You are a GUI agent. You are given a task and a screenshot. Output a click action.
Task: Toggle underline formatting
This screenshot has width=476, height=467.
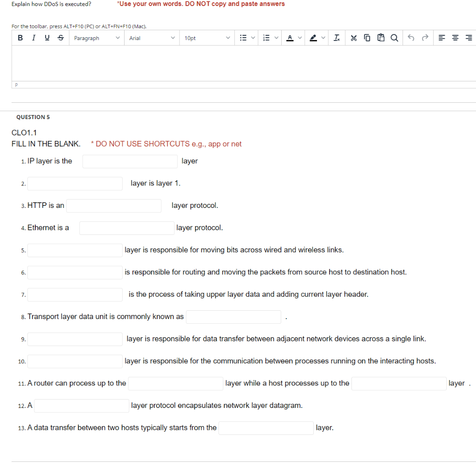pyautogui.click(x=47, y=38)
